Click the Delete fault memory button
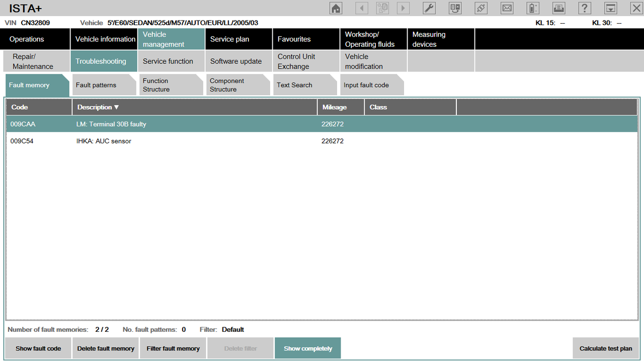 [106, 348]
